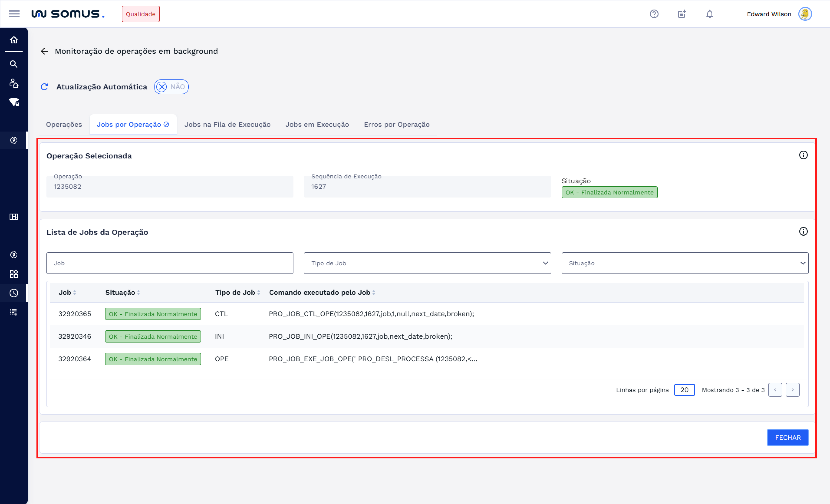The image size is (830, 504).
Task: Expand the Situação filter dropdown
Action: tap(685, 263)
